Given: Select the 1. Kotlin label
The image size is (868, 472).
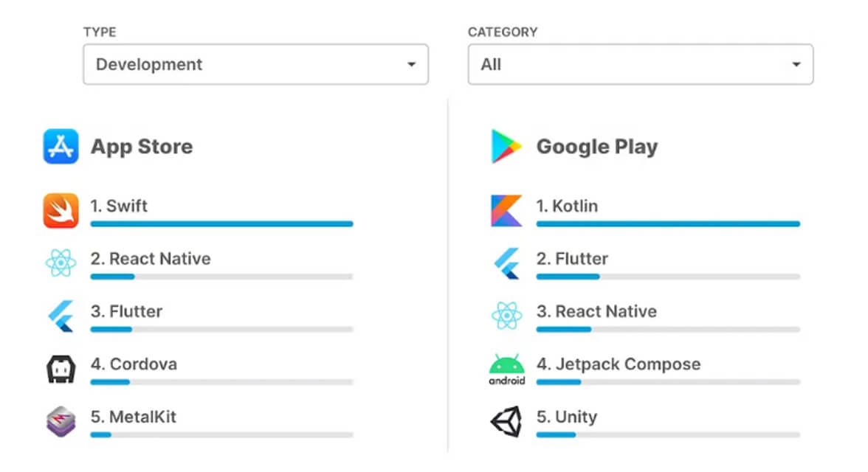Looking at the screenshot, I should [567, 206].
